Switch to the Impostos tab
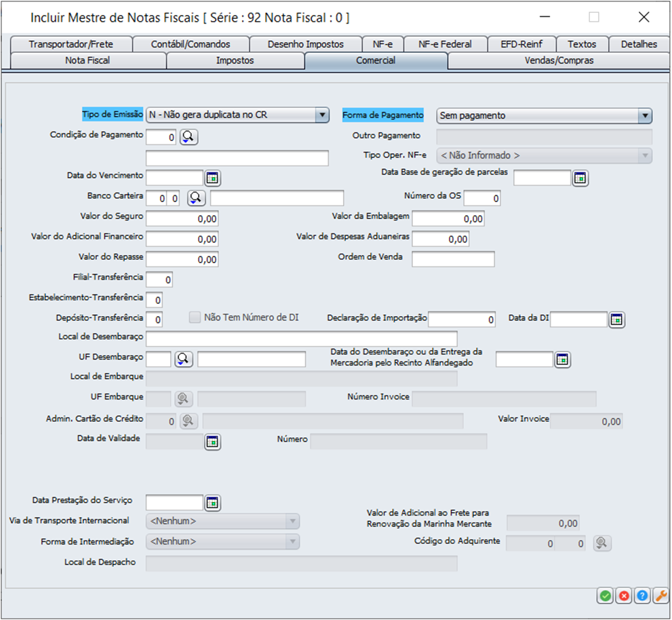The height and width of the screenshot is (620, 672). coord(235,60)
